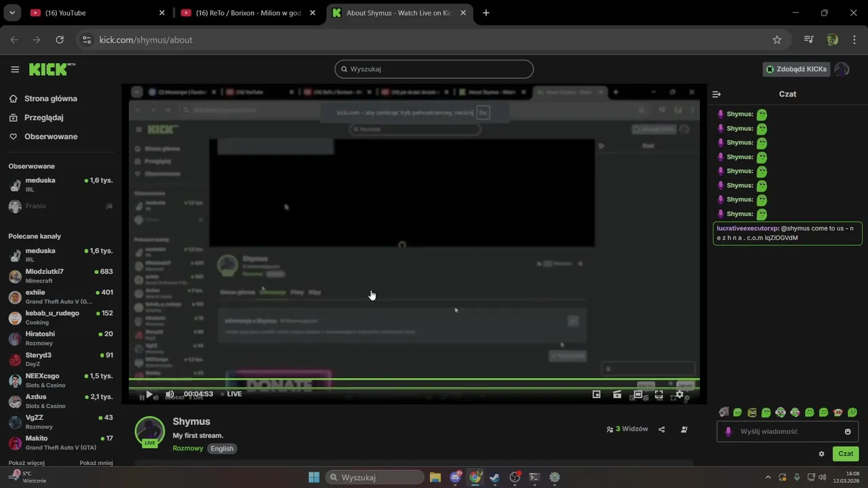Click the Wyślij wiadomość chat input
Image resolution: width=868 pixels, height=488 pixels.
(787, 432)
